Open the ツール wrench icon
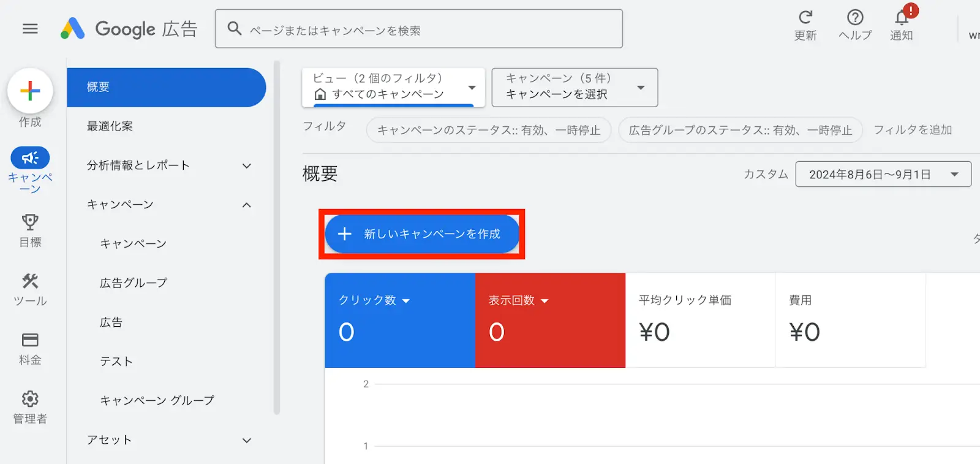 [30, 281]
